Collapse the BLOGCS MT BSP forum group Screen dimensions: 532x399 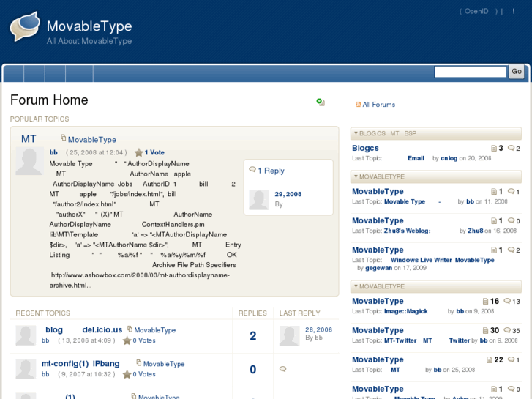[436, 133]
